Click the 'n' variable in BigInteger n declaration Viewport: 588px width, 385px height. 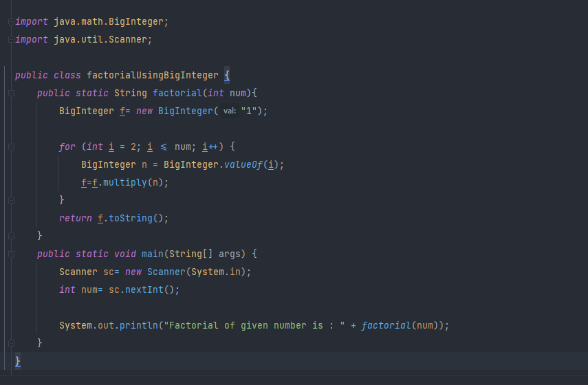[144, 164]
